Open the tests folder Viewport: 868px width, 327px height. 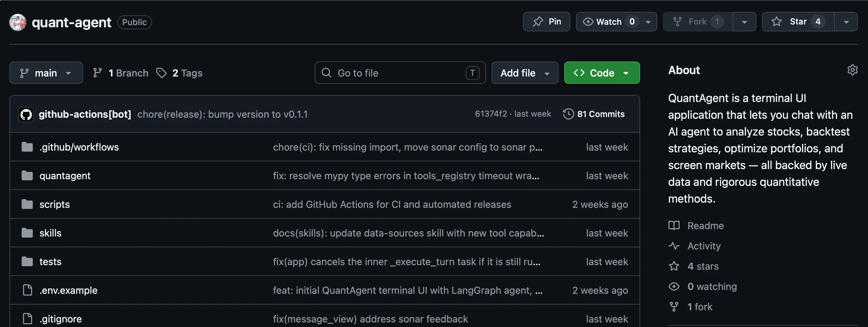50,262
